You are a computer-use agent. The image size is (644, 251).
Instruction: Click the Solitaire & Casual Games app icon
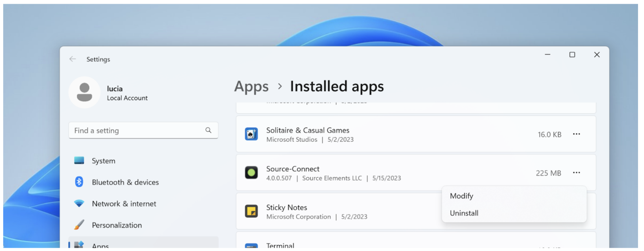click(x=251, y=134)
